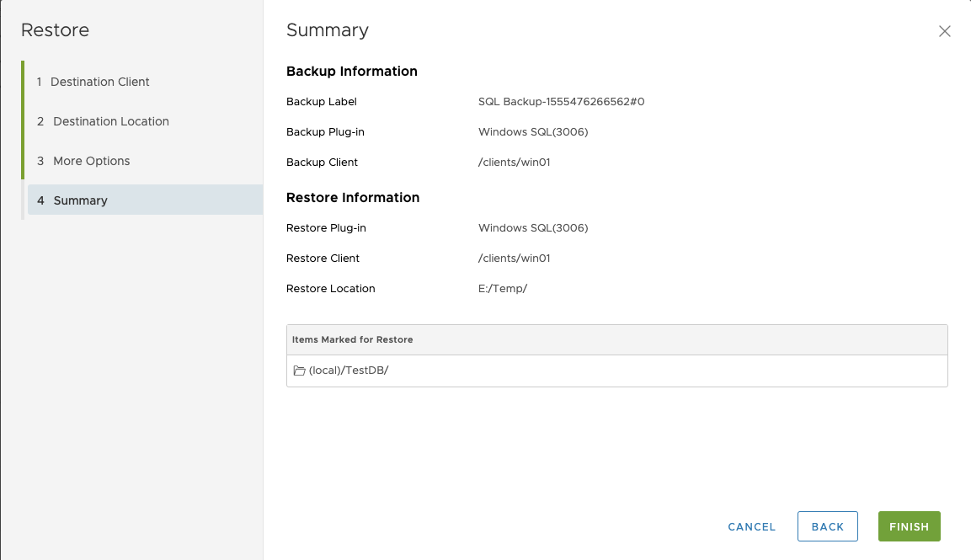The height and width of the screenshot is (560, 971).
Task: Click the Restore Information heading
Action: (x=353, y=197)
